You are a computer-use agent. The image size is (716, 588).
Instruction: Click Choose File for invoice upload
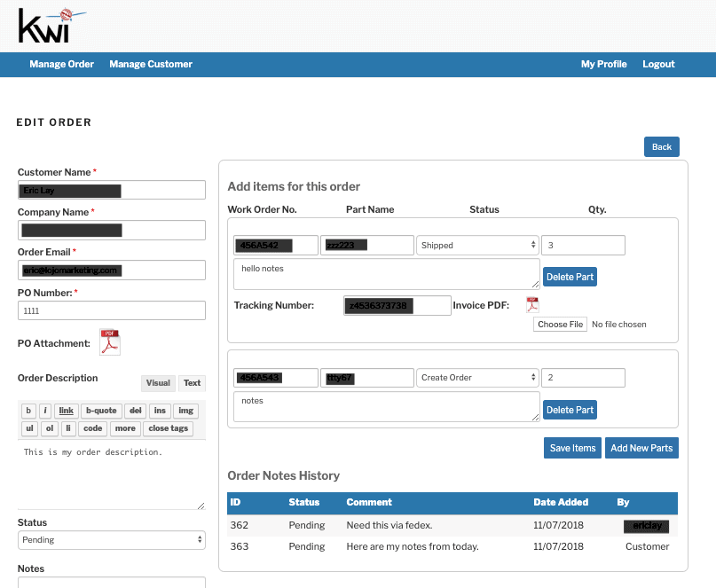(560, 325)
